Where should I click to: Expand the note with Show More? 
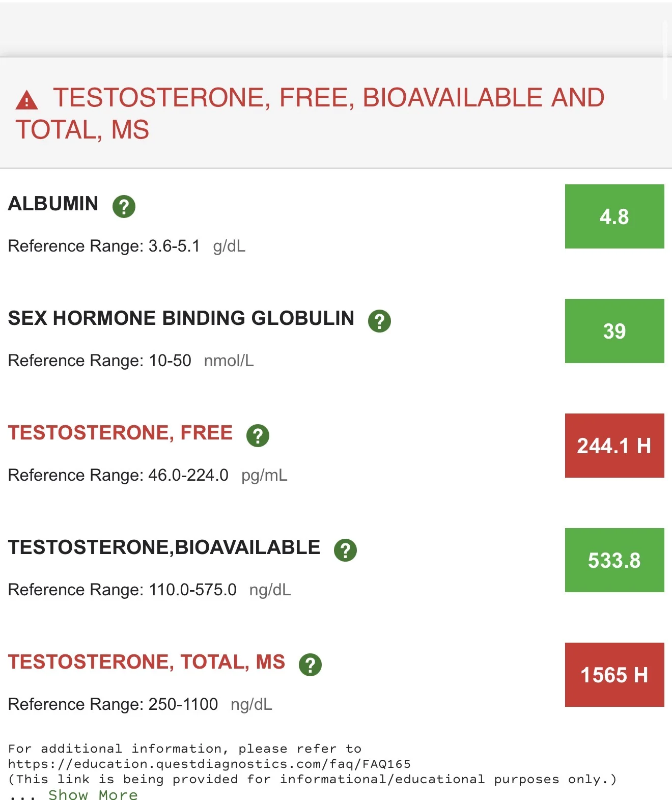pos(93,794)
